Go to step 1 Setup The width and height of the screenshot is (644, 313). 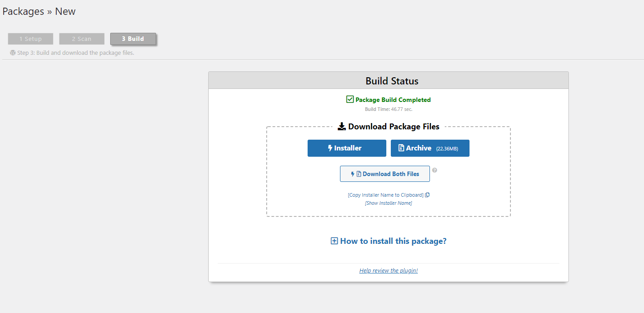point(31,39)
